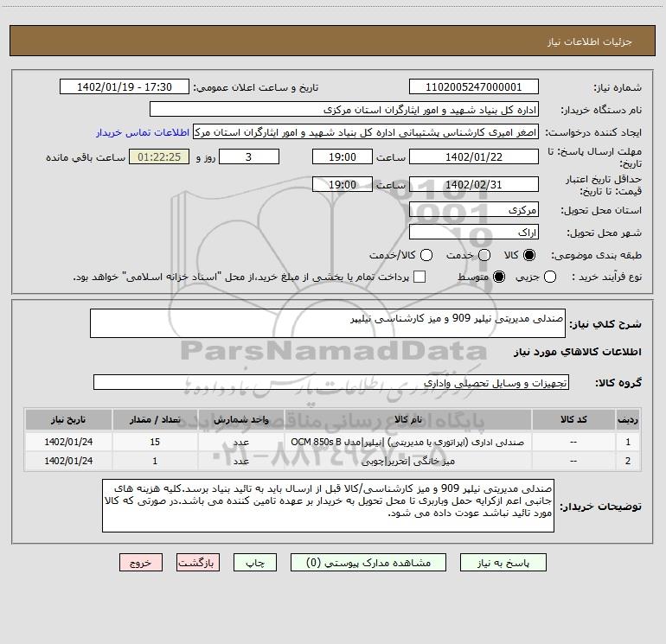This screenshot has height=644, width=666.
Task: Click the واحد شمارش column header
Action: 240,419
